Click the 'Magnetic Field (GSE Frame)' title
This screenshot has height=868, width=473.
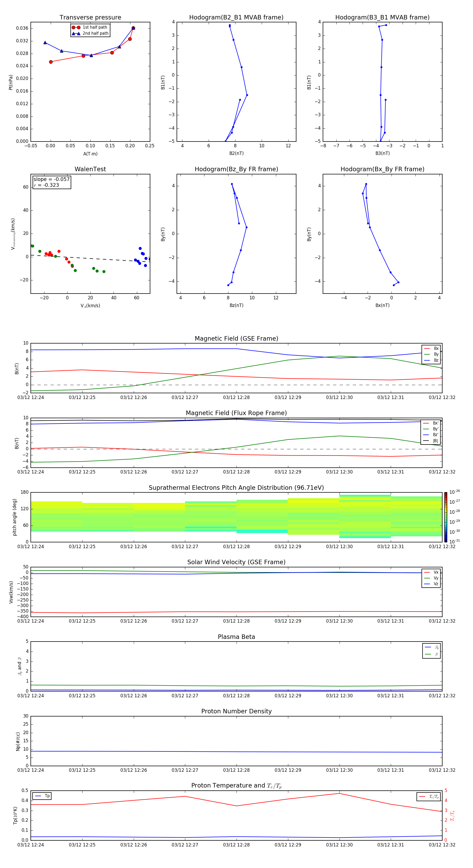pos(236,339)
